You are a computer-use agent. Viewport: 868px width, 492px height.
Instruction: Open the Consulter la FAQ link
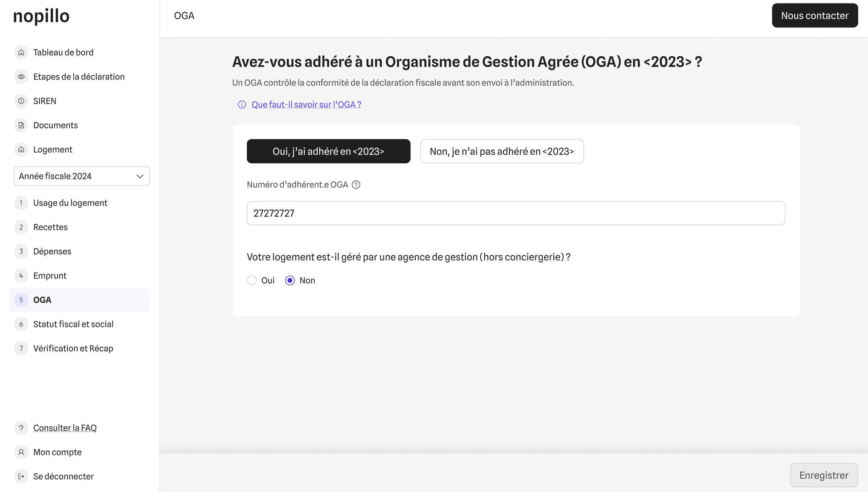pos(65,428)
